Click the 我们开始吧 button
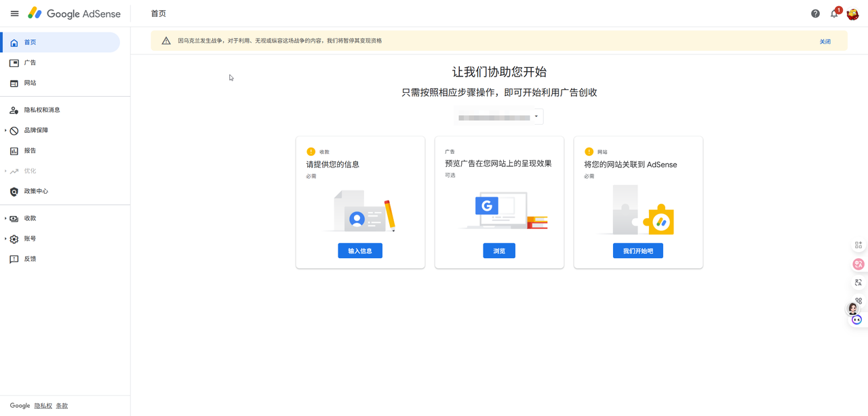Screen dimensions: 868x416 coord(638,251)
